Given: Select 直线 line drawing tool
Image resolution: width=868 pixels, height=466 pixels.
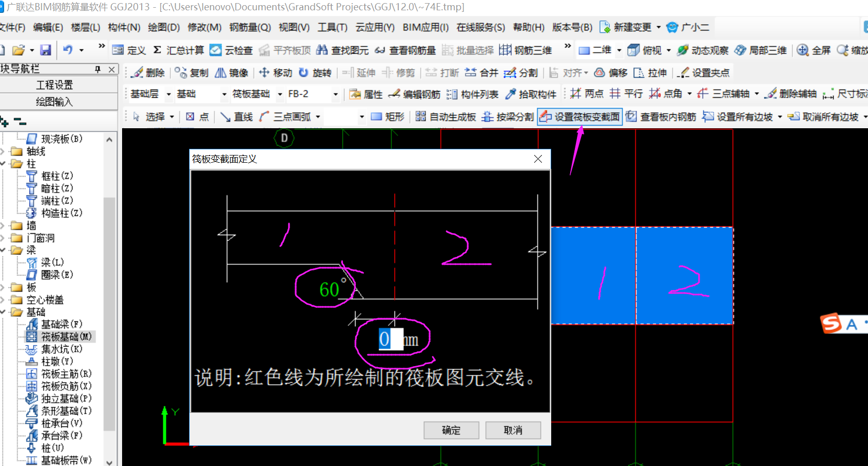Looking at the screenshot, I should pos(236,117).
